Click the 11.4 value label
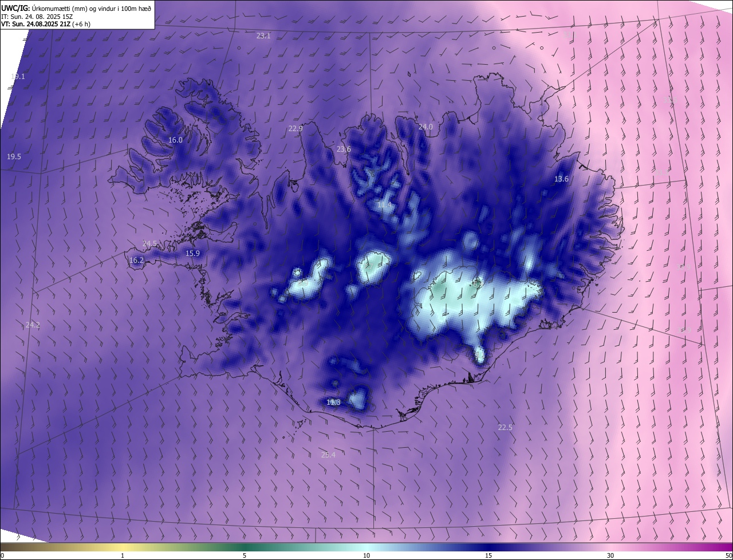This screenshot has height=560, width=733. click(x=384, y=205)
